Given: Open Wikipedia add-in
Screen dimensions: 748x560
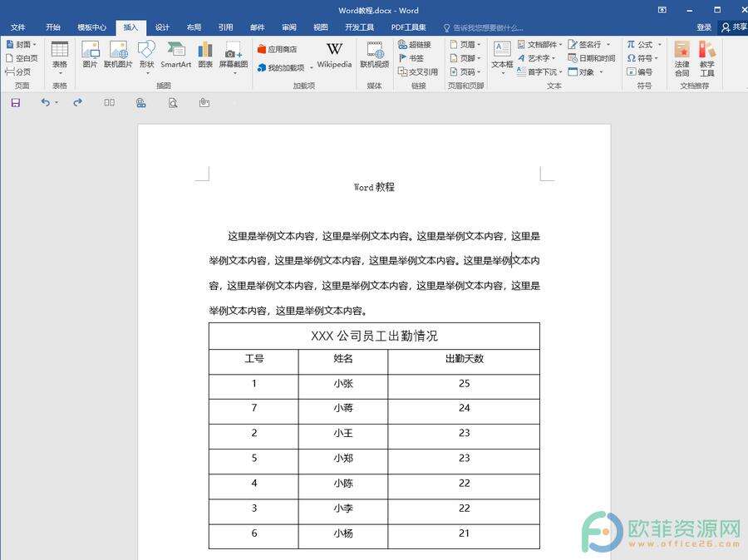Looking at the screenshot, I should 334,55.
